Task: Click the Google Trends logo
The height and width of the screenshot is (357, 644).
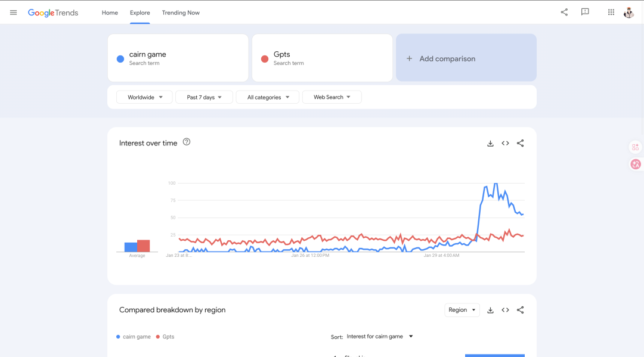Action: click(53, 13)
